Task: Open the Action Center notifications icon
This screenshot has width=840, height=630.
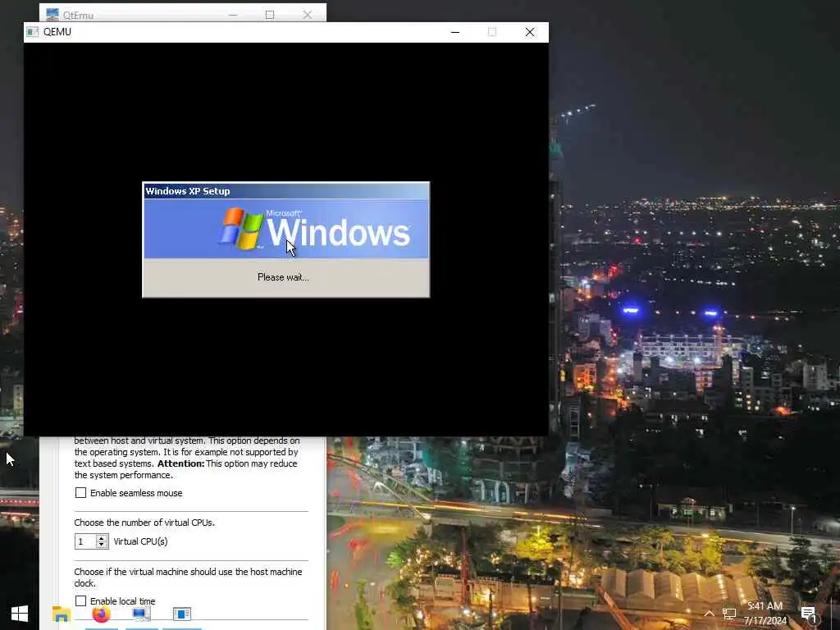Action: tap(809, 614)
